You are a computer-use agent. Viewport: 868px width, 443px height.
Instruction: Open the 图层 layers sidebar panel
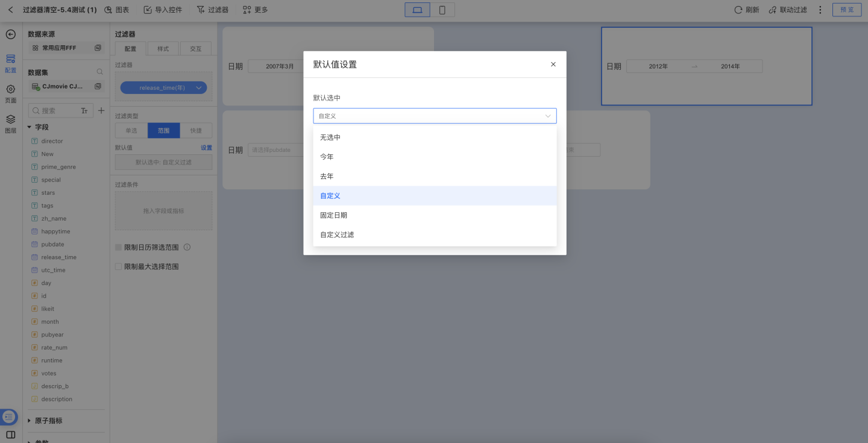10,123
